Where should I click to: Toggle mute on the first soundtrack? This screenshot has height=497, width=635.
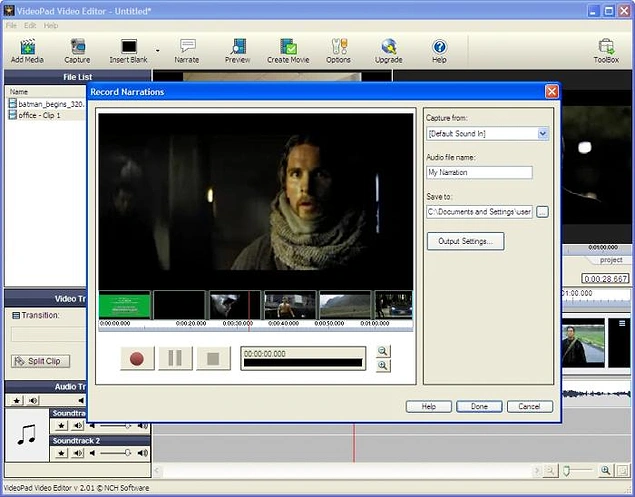(78, 426)
